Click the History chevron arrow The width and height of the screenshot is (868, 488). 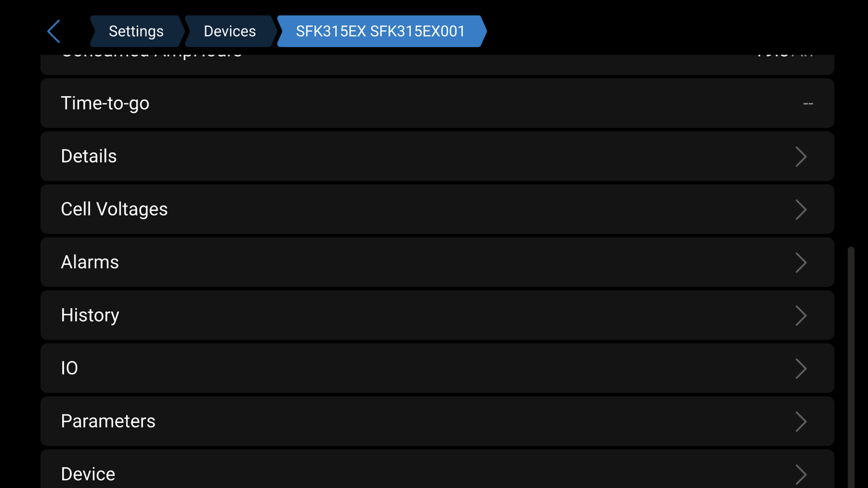(801, 315)
